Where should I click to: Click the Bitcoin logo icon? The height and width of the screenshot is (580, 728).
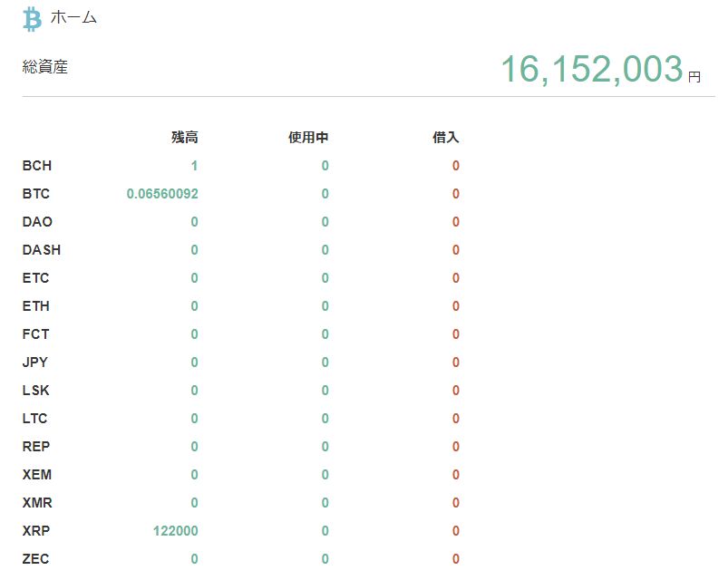tap(32, 19)
